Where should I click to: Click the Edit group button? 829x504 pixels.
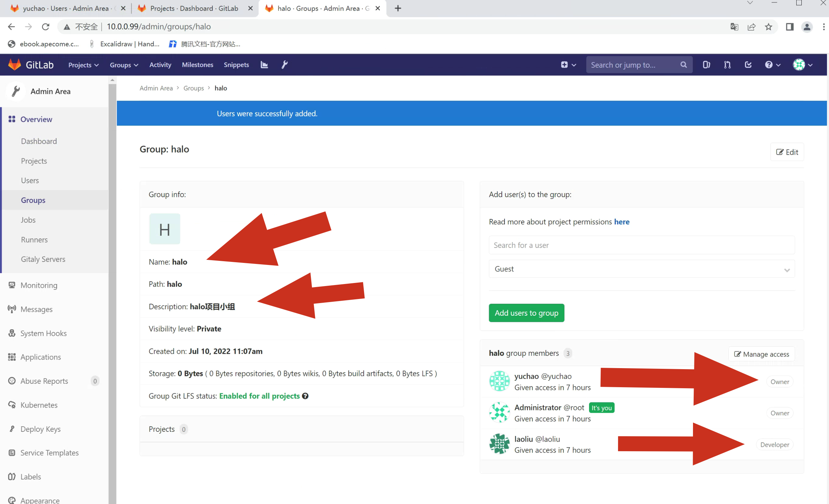787,152
